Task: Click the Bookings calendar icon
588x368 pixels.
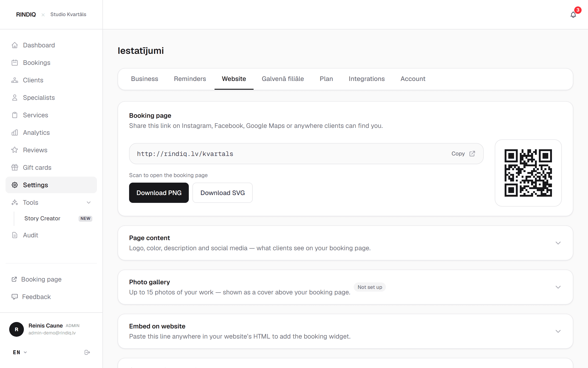Action: (14, 63)
